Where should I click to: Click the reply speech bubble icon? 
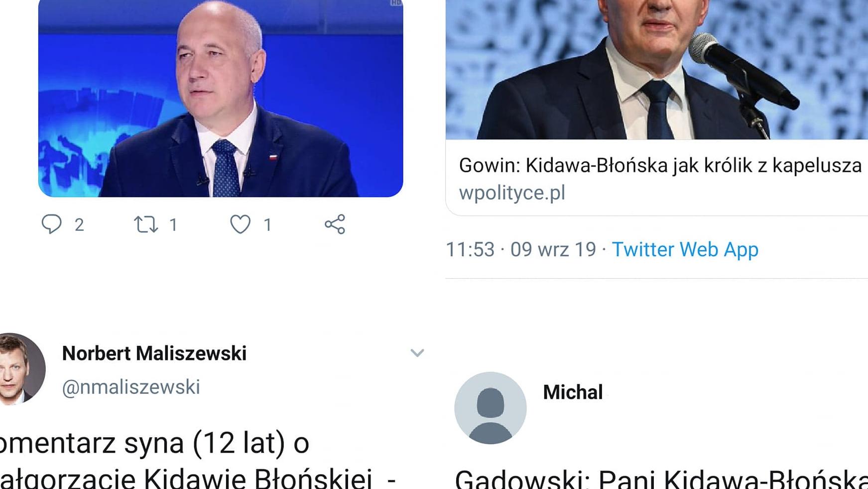[51, 224]
